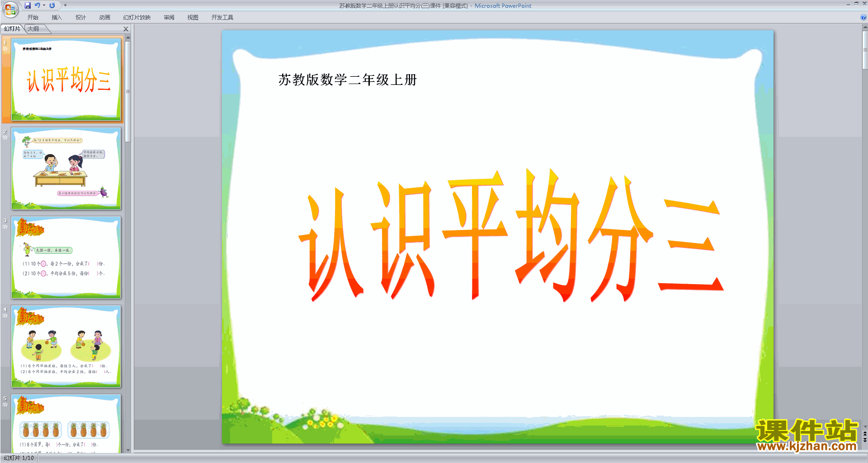Click thumbnail pane scroll-down arrow
This screenshot has width=868, height=463.
128,450
